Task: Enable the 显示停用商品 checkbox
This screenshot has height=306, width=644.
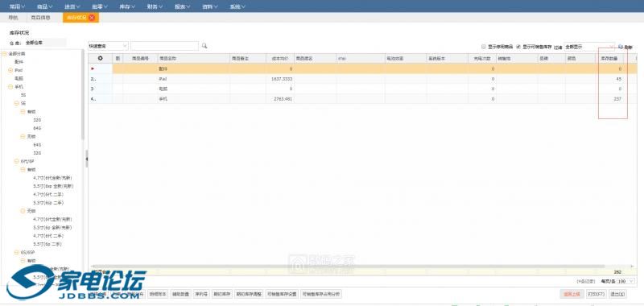Action: click(484, 47)
